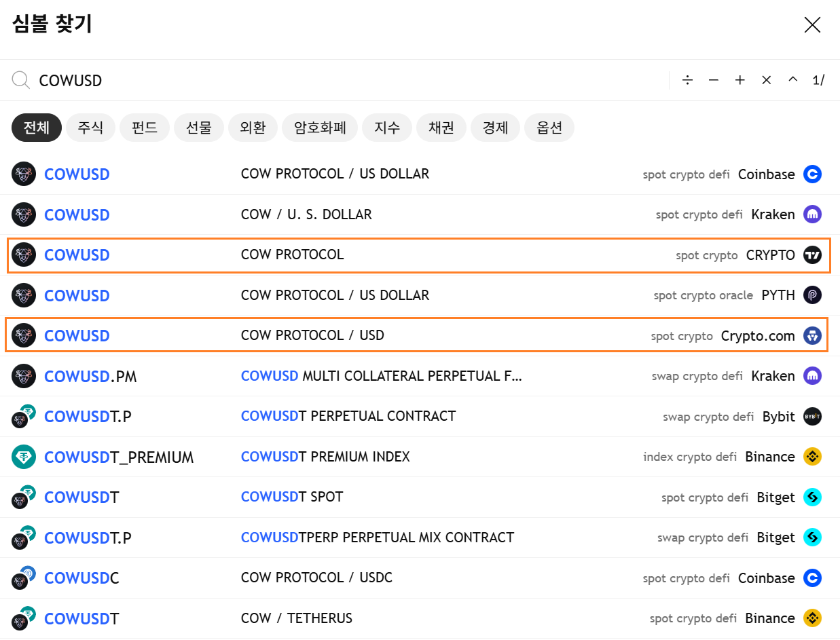Select the 선물 filter tab
840x640 pixels.
[199, 128]
